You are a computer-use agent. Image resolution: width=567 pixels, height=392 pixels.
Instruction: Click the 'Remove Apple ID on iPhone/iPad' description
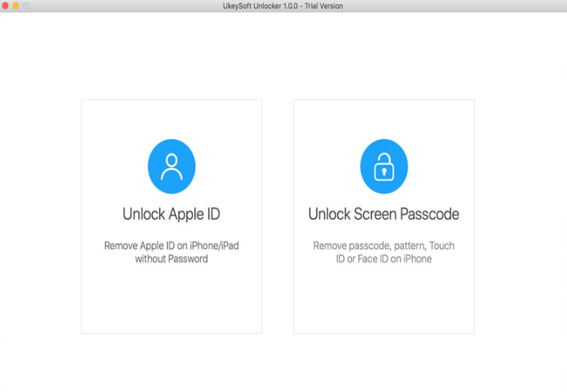point(171,246)
